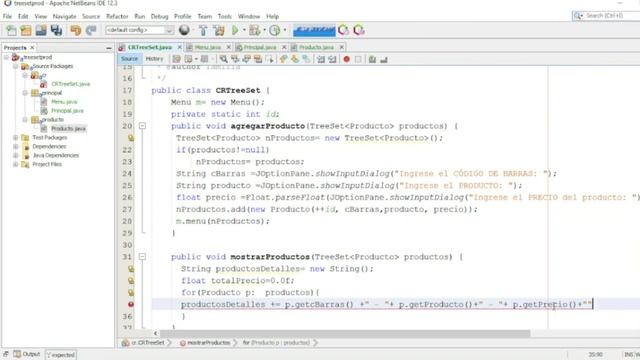Click the Find Previous Occurrence icon

[235, 59]
